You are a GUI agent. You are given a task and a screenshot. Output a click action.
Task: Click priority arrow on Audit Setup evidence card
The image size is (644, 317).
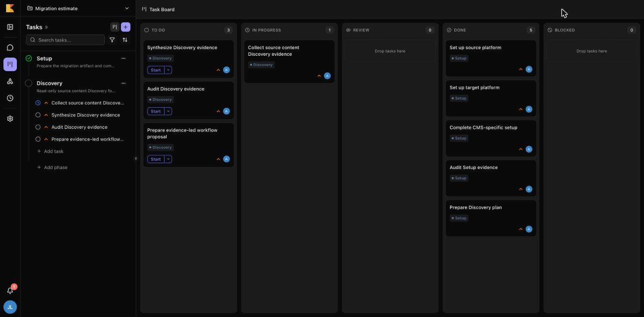click(x=521, y=189)
